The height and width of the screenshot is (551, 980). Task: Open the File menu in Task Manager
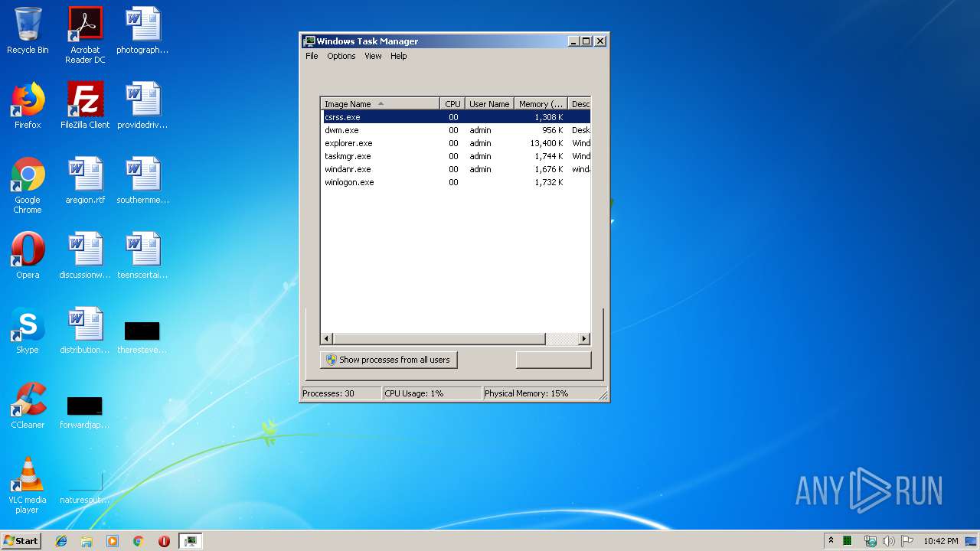coord(312,56)
